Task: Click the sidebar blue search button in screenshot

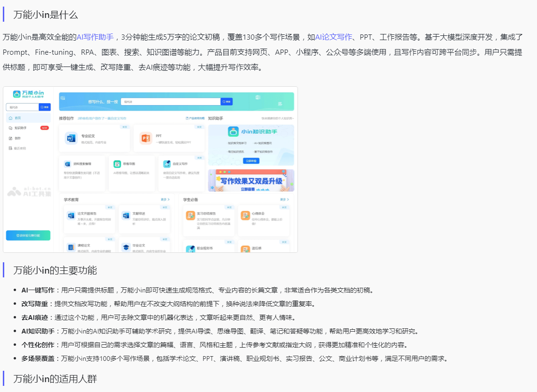Action: (x=45, y=107)
